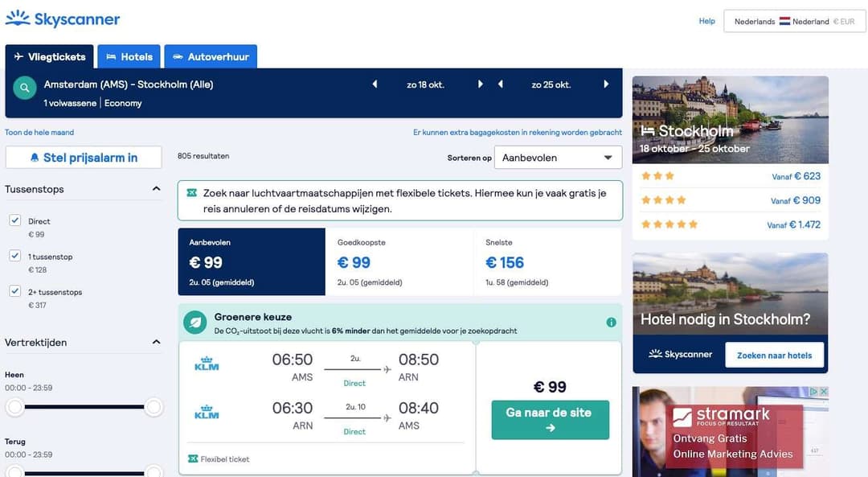Toggle the 1 tussenstop checkbox
The width and height of the screenshot is (868, 477).
tap(15, 256)
